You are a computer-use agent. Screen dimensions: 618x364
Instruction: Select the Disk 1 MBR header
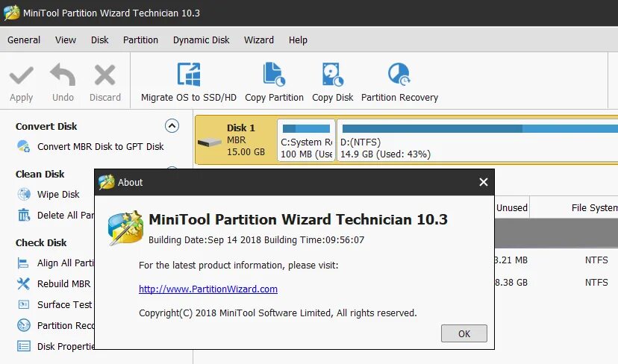point(236,139)
